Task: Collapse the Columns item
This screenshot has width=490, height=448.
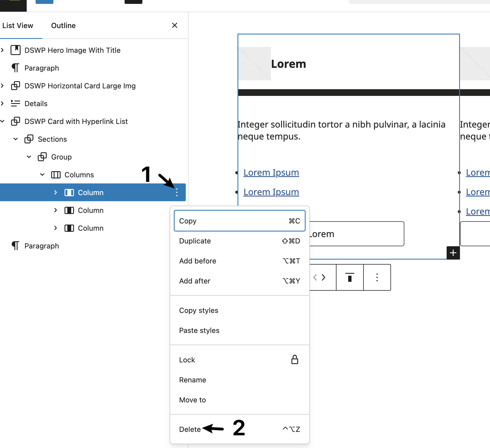Action: coord(42,175)
